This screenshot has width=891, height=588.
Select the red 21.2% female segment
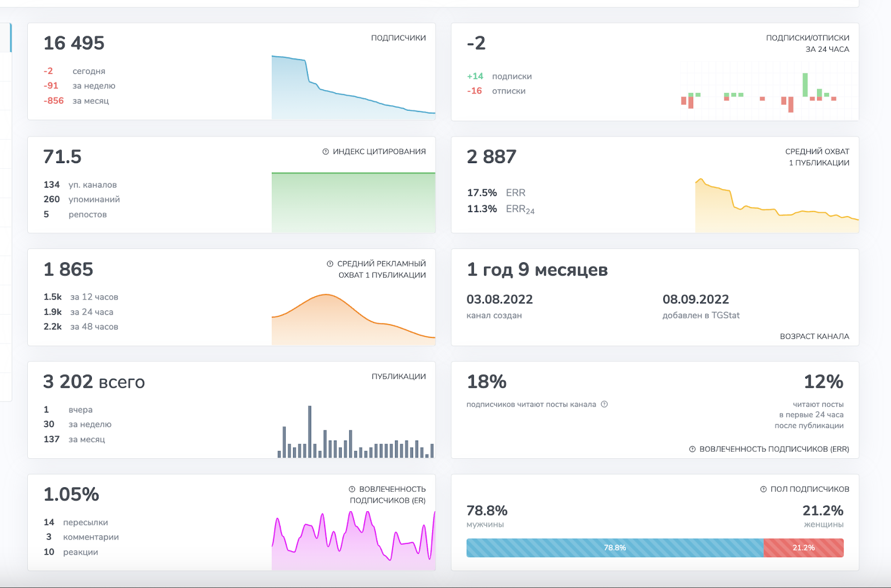804,548
